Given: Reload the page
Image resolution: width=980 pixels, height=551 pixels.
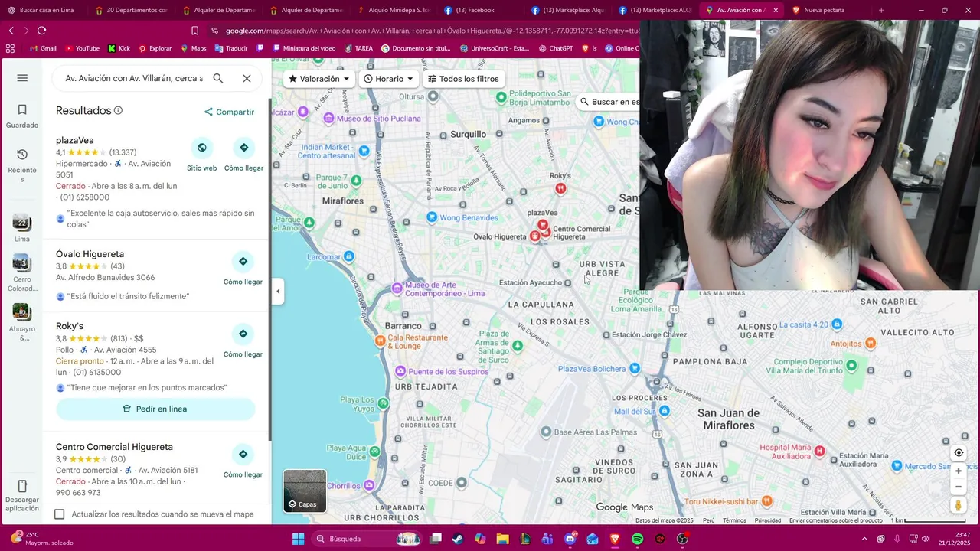Looking at the screenshot, I should (x=41, y=31).
